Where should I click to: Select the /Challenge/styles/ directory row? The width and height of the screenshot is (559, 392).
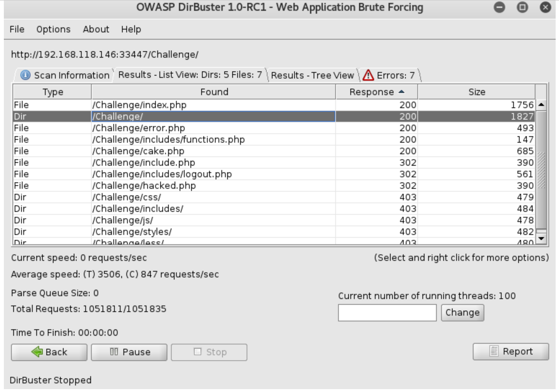274,232
